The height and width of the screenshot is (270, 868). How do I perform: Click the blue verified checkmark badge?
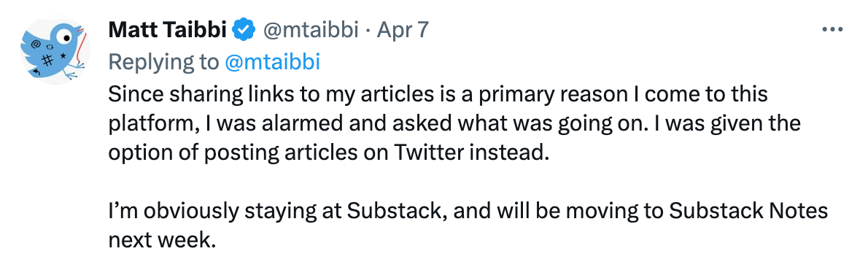(x=242, y=30)
